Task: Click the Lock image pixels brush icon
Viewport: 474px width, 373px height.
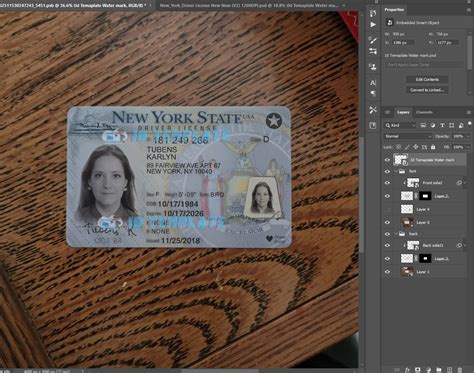Action: [407, 147]
